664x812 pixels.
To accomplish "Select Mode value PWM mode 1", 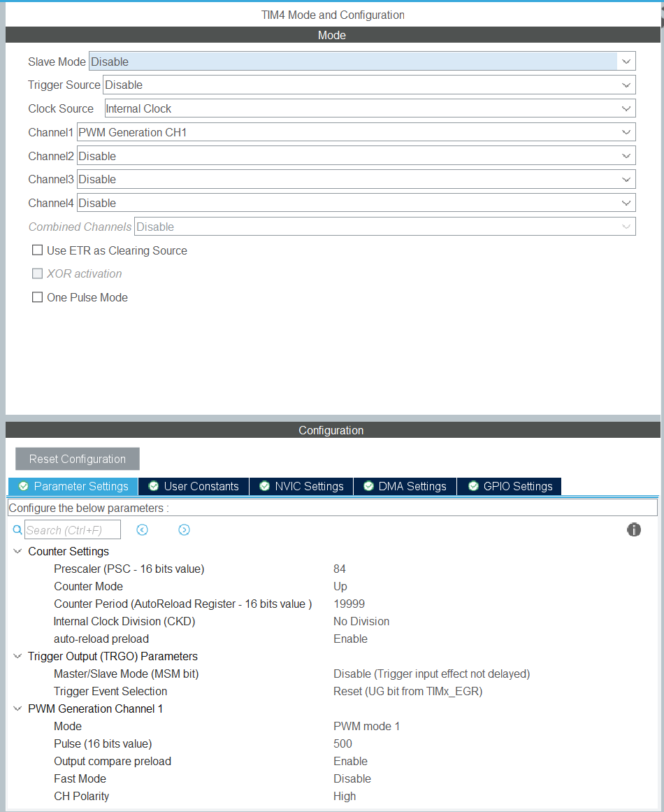I will coord(366,726).
